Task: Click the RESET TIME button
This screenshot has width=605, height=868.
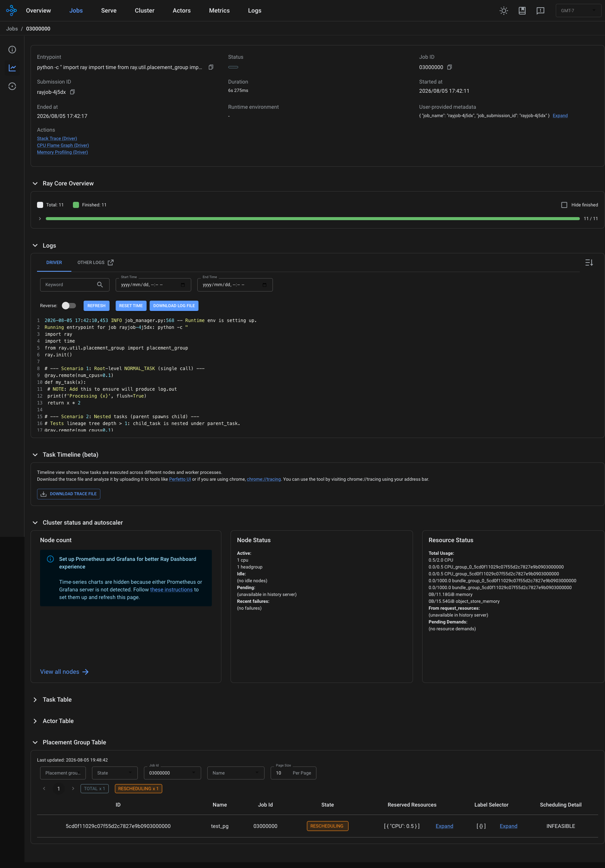Action: coord(131,306)
